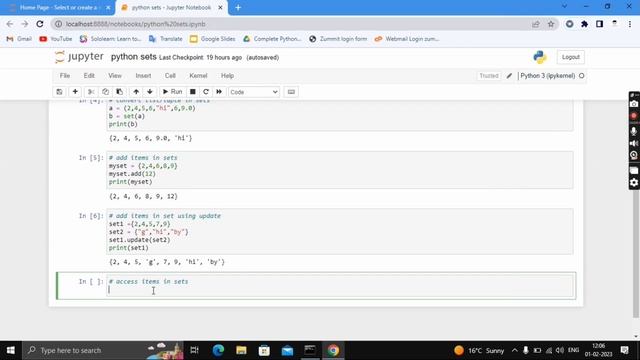Open the Gmail bookmark
This screenshot has height=360, width=640.
point(19,39)
